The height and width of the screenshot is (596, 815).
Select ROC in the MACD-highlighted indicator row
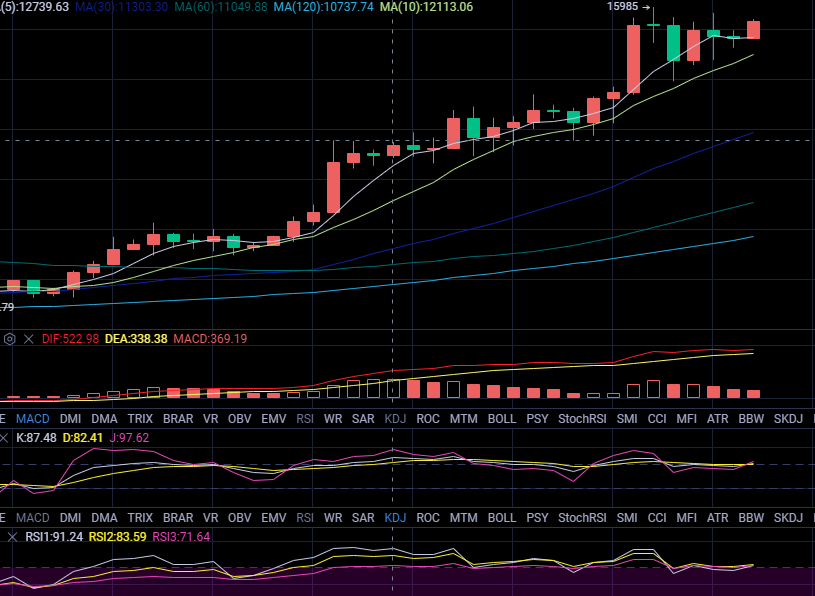click(428, 419)
